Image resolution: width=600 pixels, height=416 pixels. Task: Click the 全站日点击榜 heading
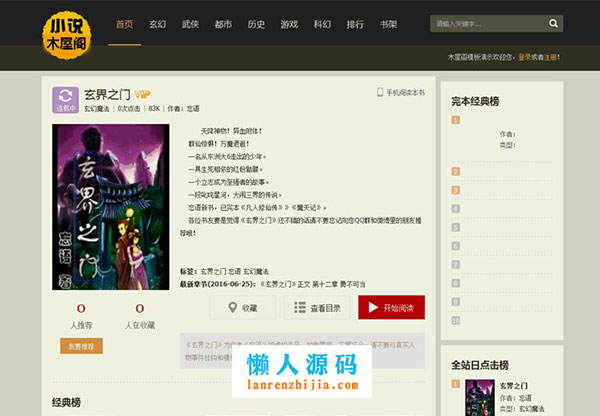480,365
